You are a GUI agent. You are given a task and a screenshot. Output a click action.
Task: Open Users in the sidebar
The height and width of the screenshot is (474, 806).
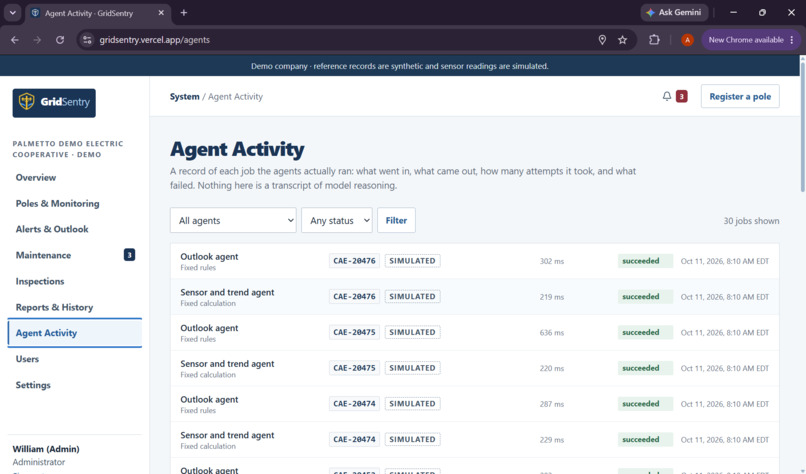point(27,359)
